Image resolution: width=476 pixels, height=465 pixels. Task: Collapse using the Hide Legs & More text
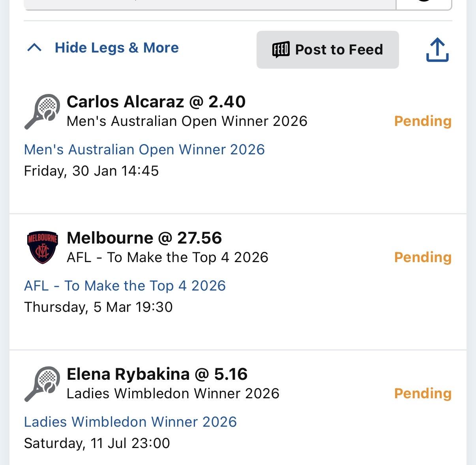click(x=116, y=48)
